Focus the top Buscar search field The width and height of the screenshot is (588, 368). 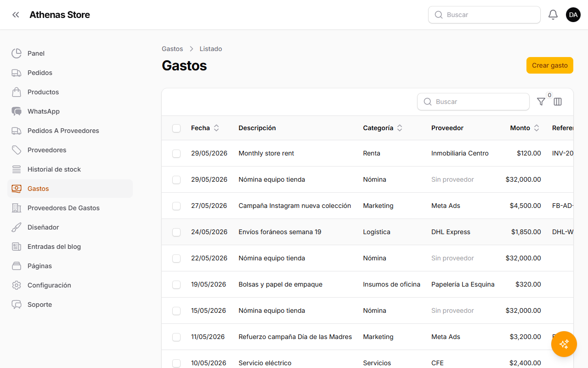[x=484, y=15]
